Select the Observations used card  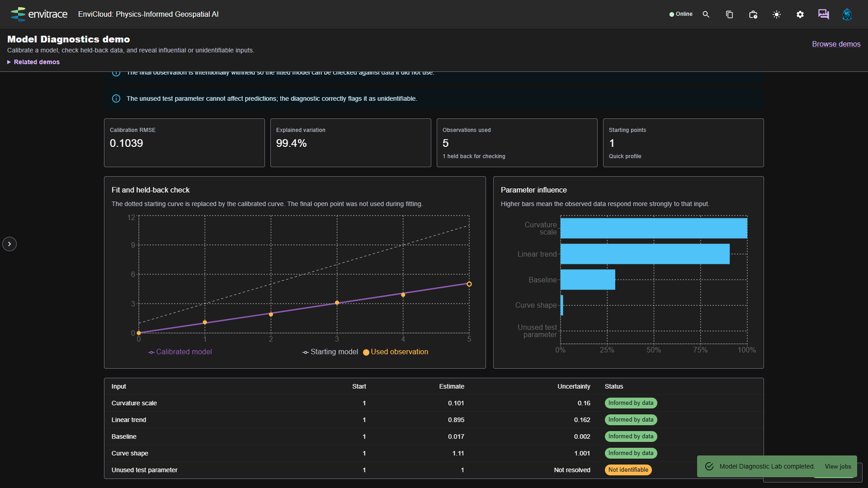pyautogui.click(x=517, y=143)
